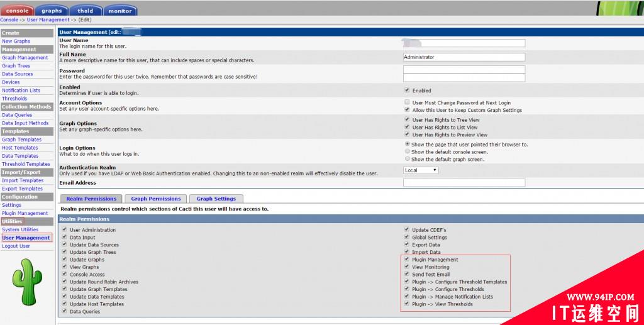Toggle the Send Test Email checkbox

click(x=407, y=273)
